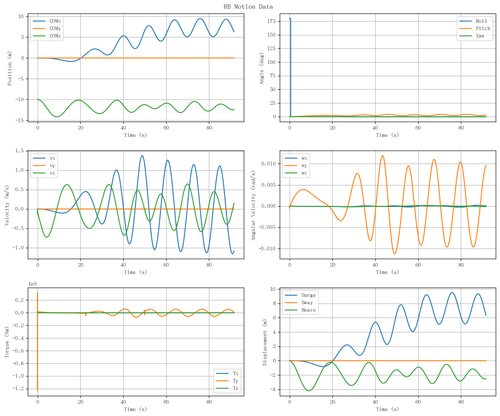Click the '175' tick on Angle axis
This screenshot has height=416, width=500.
pos(272,21)
